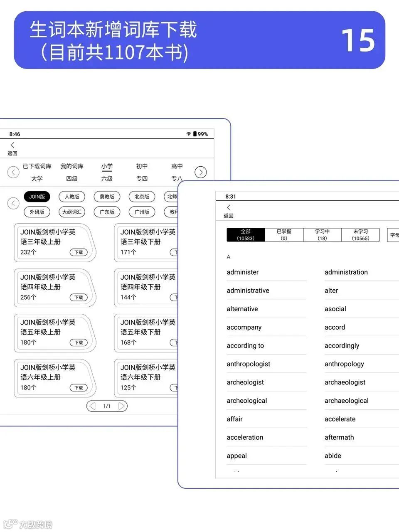
Task: Check the Wi-Fi icon in status bar
Action: (x=189, y=134)
